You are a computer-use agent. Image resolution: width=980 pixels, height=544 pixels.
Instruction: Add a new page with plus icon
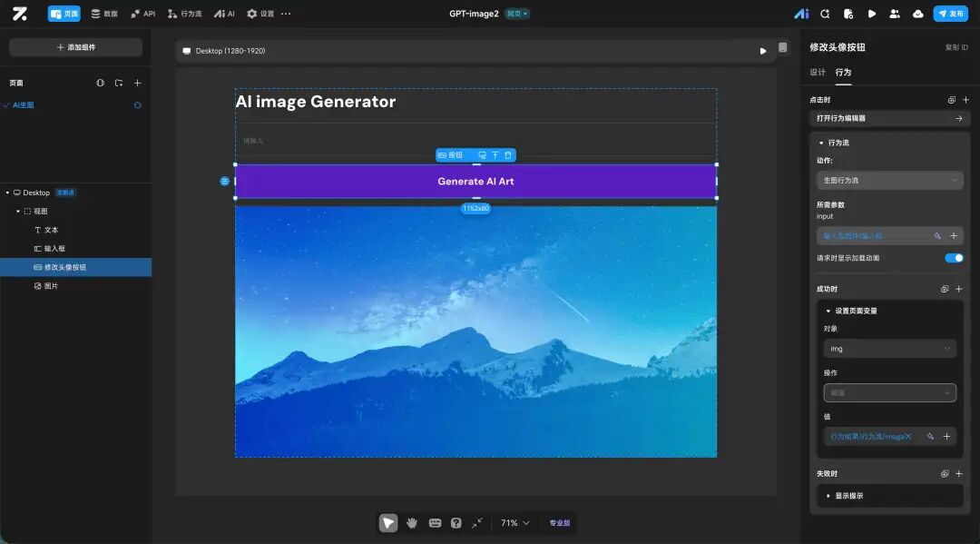[138, 84]
